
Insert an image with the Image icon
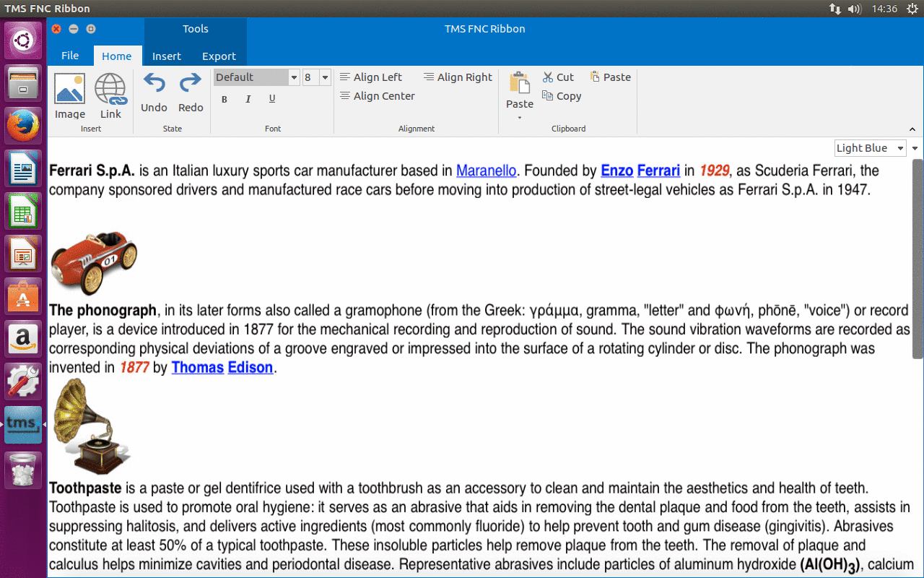tap(70, 95)
